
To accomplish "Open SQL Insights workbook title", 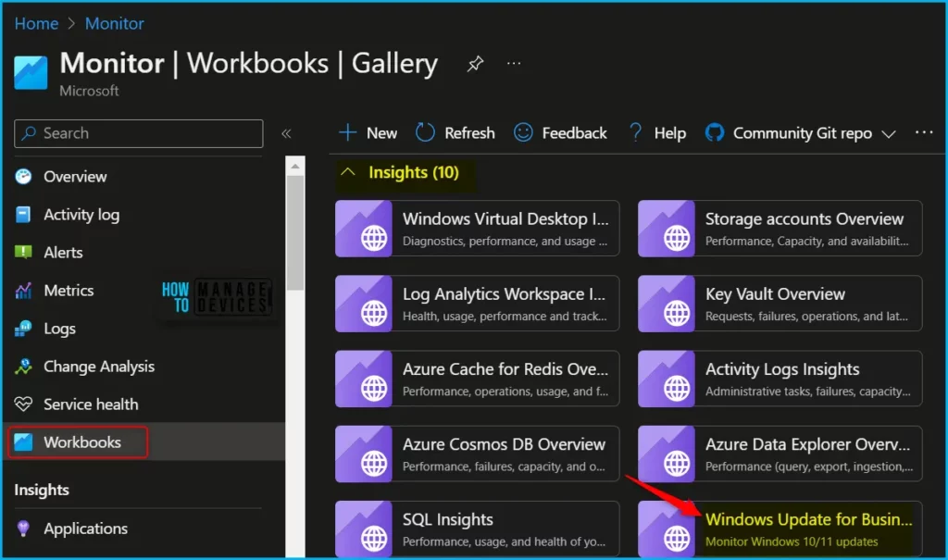I will (447, 519).
